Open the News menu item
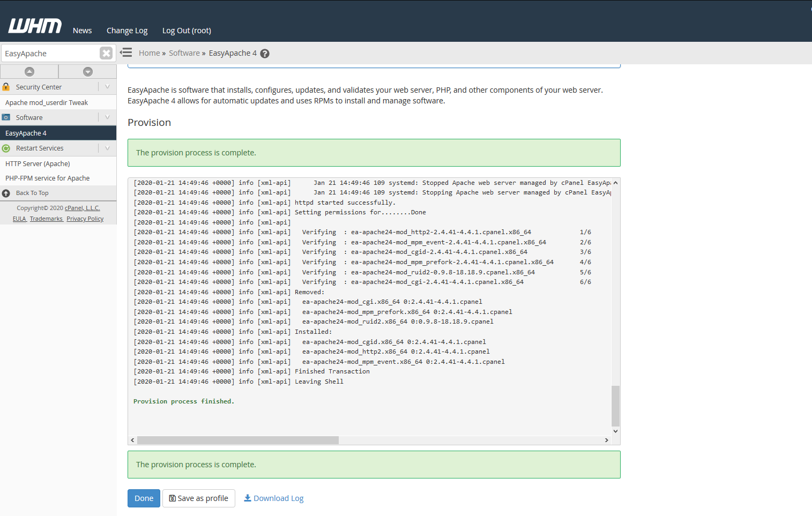Viewport: 812px width, 516px height. (83, 31)
